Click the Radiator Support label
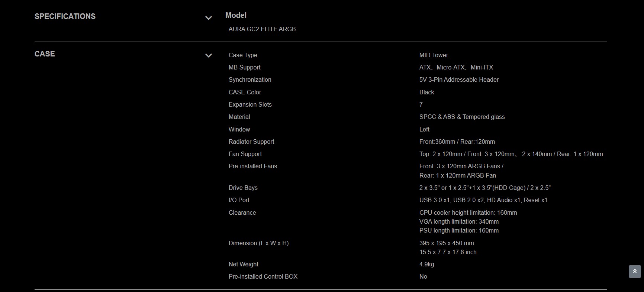Viewport: 644px width, 292px height. pyautogui.click(x=251, y=142)
